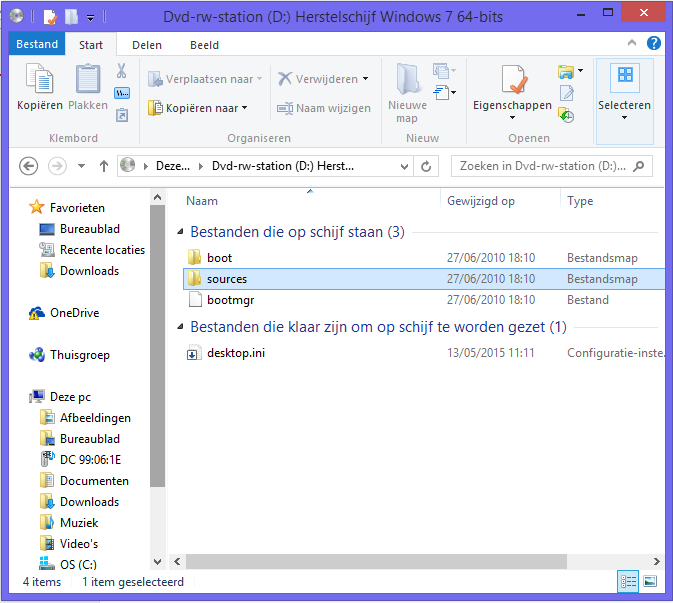
Task: Click the paste shortcut icon in Klembord
Action: (x=122, y=115)
